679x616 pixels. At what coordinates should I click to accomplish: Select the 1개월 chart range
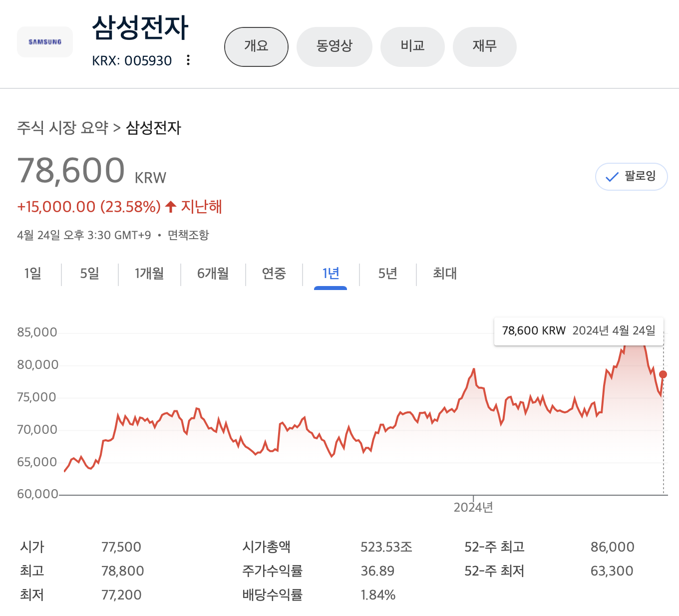pos(149,274)
